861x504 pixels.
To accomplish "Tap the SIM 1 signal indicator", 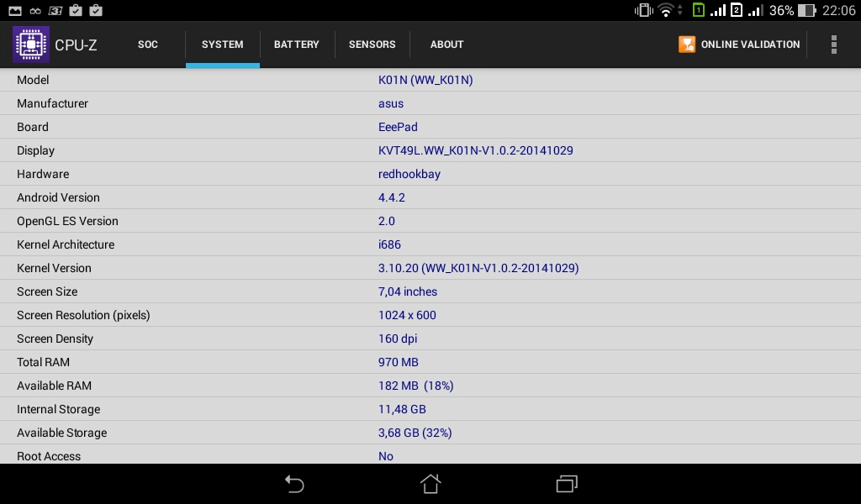I will click(709, 10).
